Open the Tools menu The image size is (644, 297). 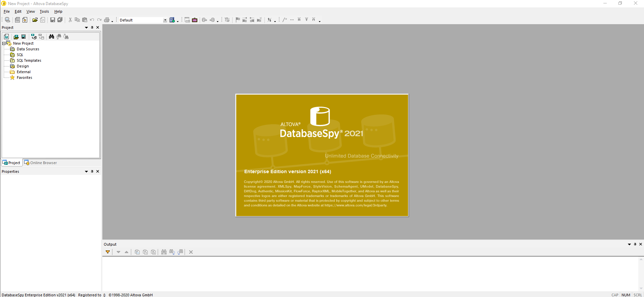tap(44, 11)
